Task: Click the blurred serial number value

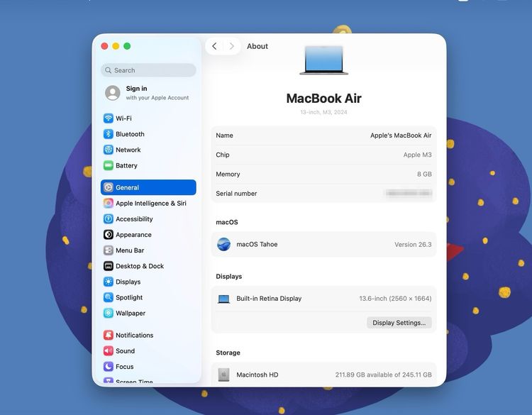Action: click(x=409, y=194)
